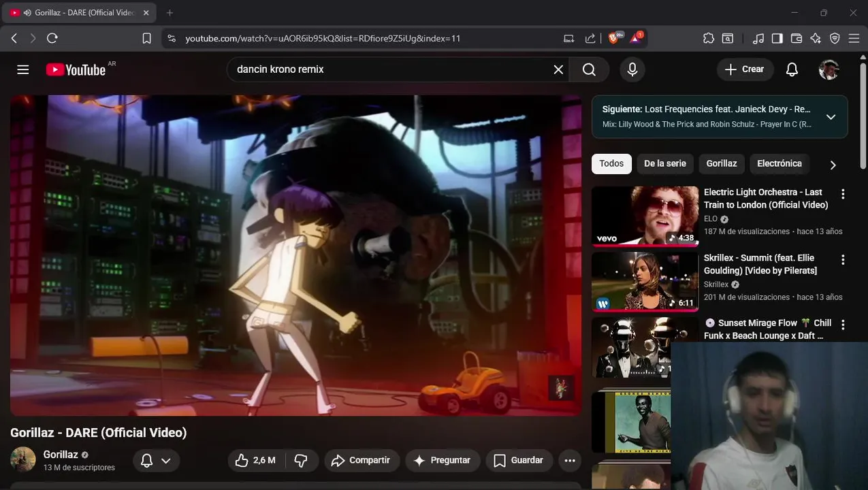The width and height of the screenshot is (868, 490).
Task: Install app icon in address bar
Action: coord(568,39)
